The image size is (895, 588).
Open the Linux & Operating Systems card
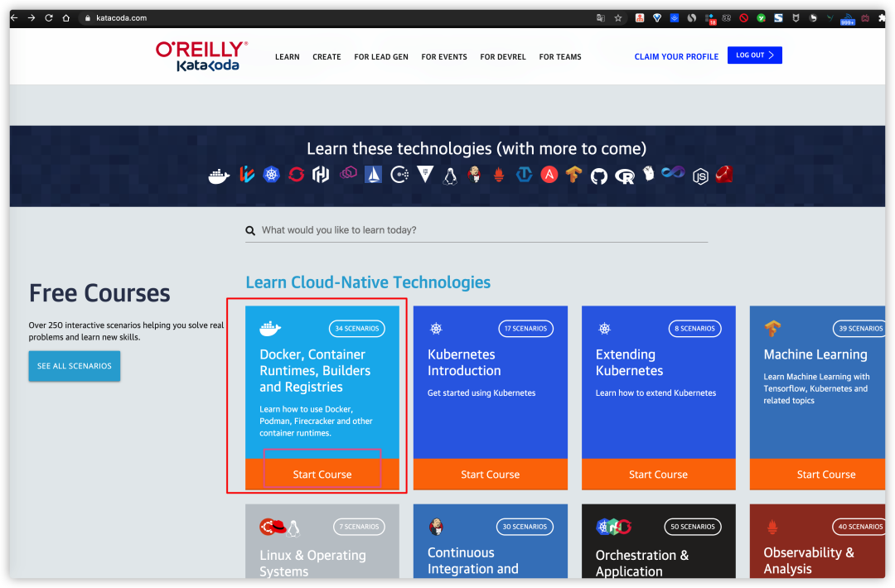point(322,541)
